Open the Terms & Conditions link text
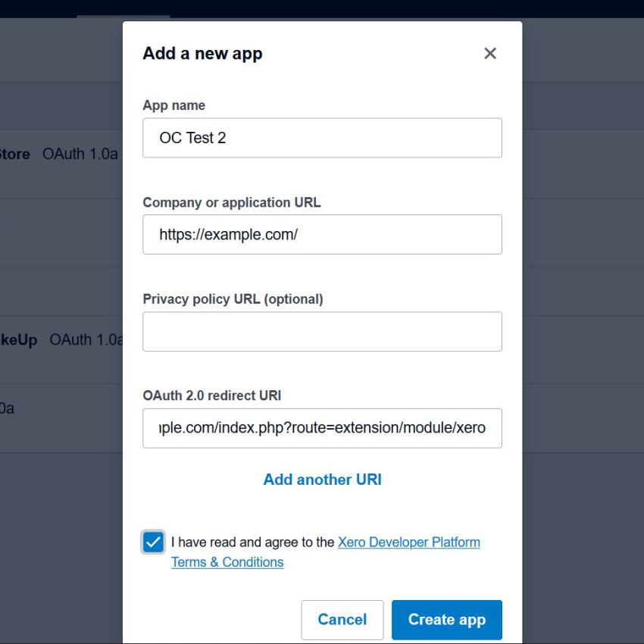 pyautogui.click(x=227, y=562)
